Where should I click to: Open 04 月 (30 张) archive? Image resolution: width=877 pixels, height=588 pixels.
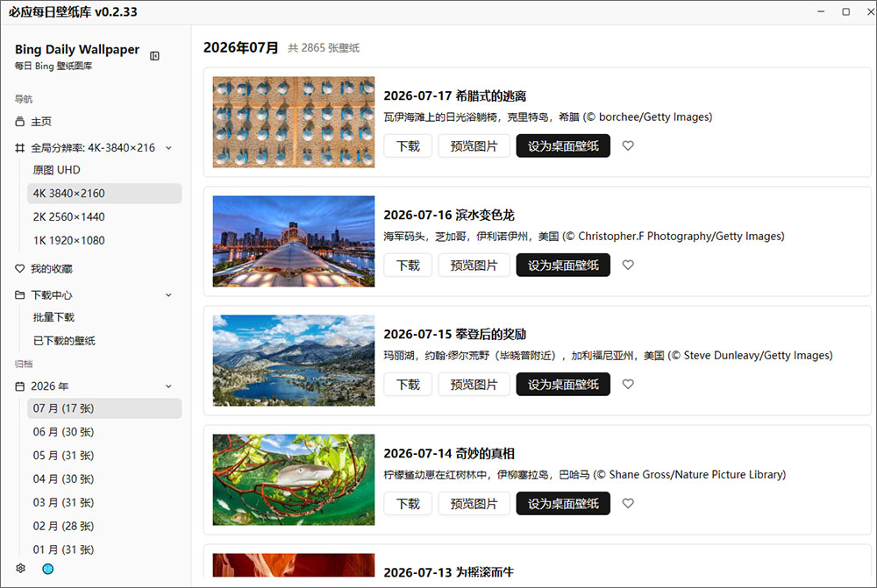[x=104, y=479]
